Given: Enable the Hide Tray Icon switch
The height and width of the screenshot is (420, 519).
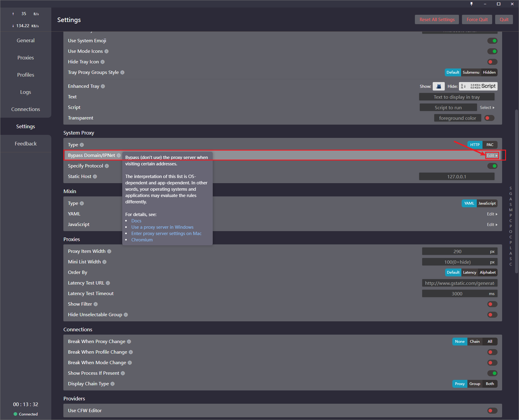Looking at the screenshot, I should 492,62.
